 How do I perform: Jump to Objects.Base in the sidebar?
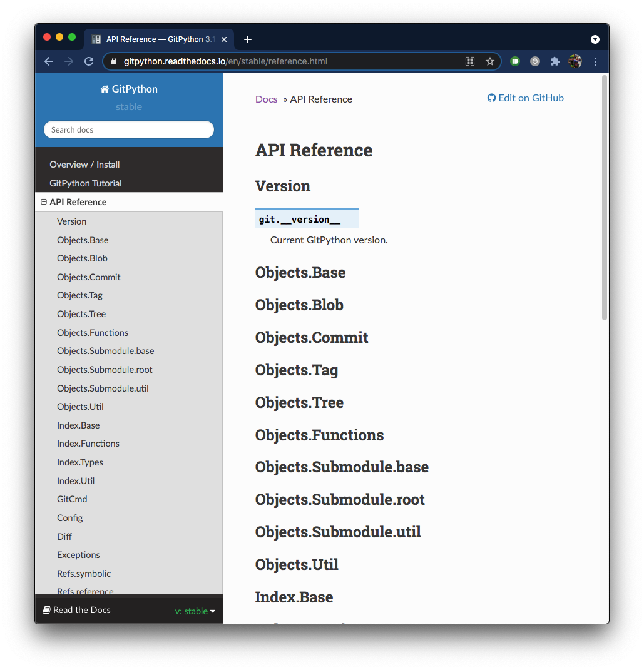click(83, 240)
